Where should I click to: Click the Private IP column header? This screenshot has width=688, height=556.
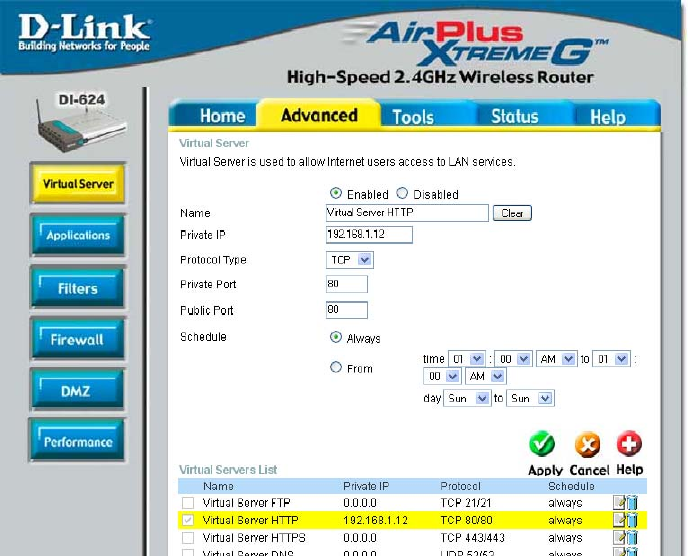click(366, 486)
